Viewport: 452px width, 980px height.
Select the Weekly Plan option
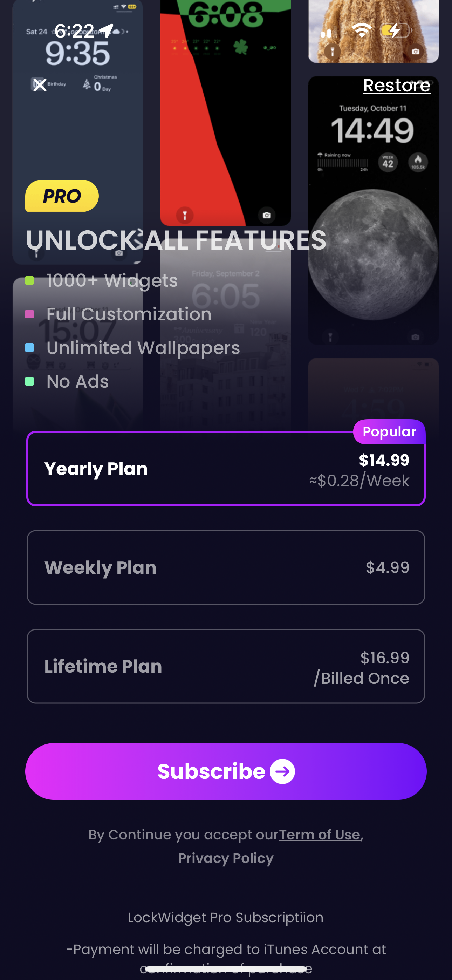226,567
